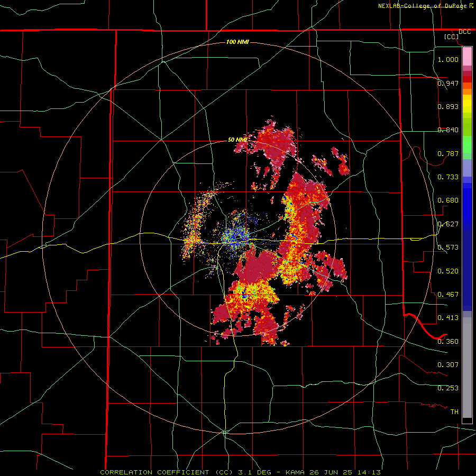476x476 pixels.
Task: Click the TH threshold label
Action: click(454, 411)
